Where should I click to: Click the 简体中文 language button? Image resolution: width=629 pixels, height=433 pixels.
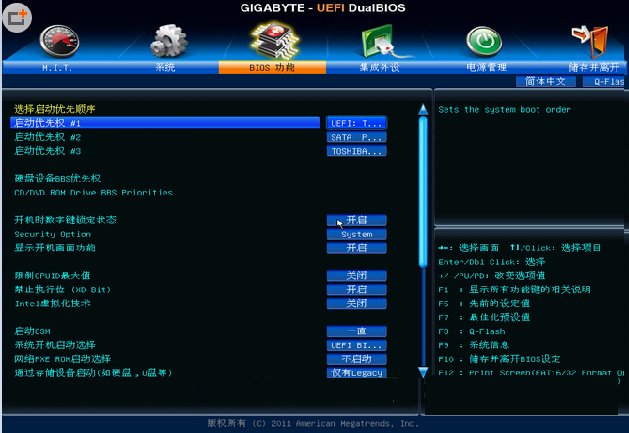point(546,81)
